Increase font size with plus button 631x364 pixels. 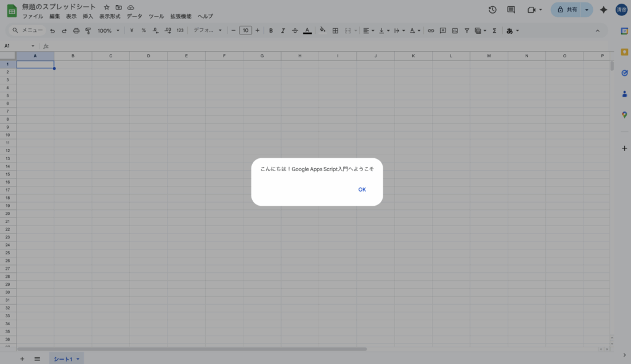point(258,31)
